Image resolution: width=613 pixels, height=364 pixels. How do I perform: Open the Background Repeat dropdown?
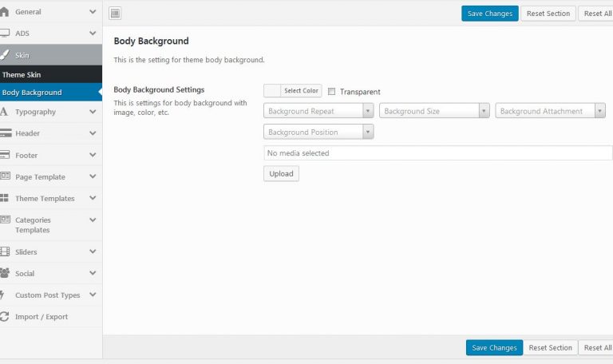click(318, 111)
